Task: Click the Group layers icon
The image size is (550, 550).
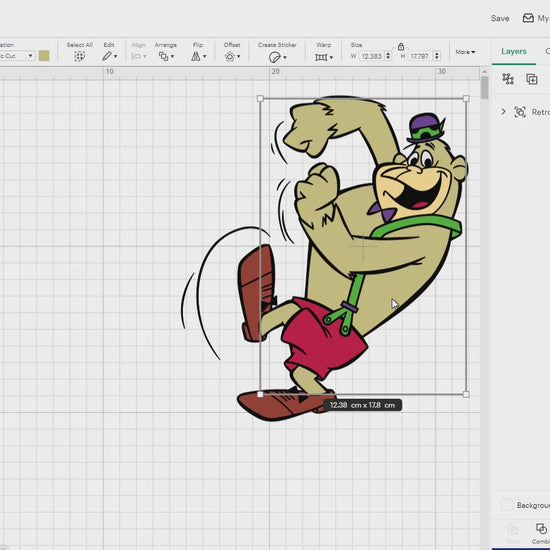Action: pyautogui.click(x=508, y=79)
